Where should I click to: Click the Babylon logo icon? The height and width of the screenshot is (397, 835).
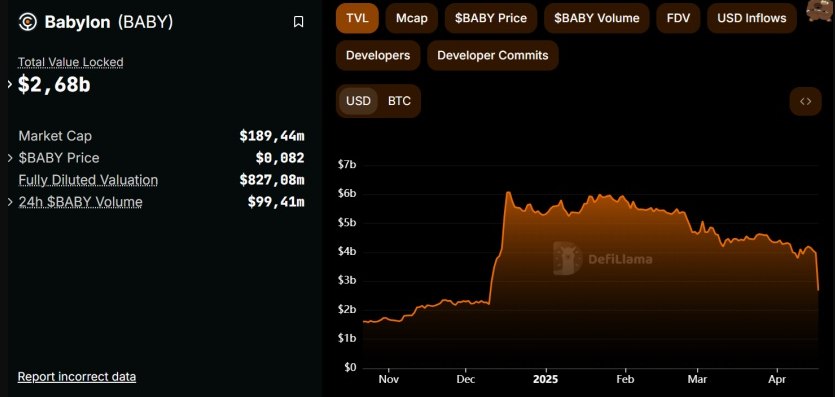(27, 22)
